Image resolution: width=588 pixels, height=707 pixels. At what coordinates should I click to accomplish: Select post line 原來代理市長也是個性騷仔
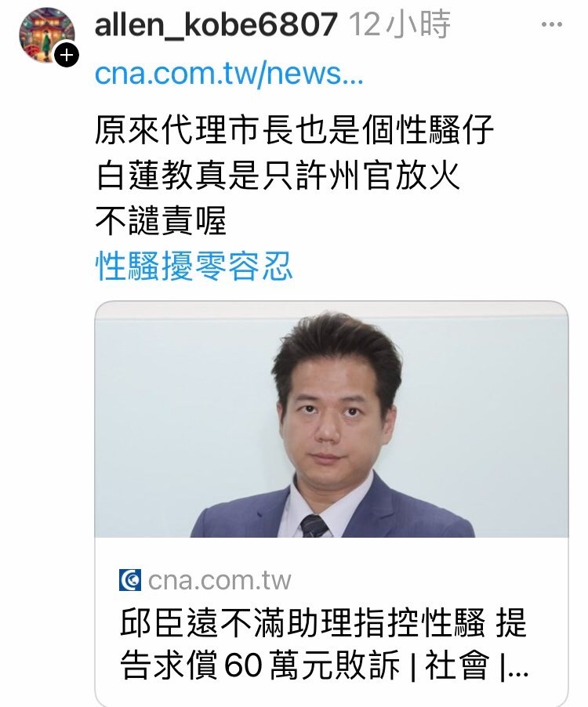pyautogui.click(x=294, y=130)
